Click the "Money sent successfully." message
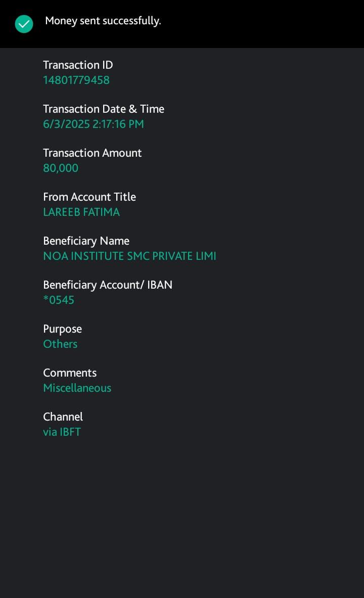The image size is (364, 598). (103, 21)
